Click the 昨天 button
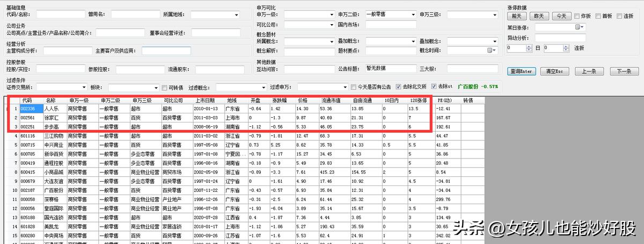644x244 pixels. pyautogui.click(x=539, y=16)
